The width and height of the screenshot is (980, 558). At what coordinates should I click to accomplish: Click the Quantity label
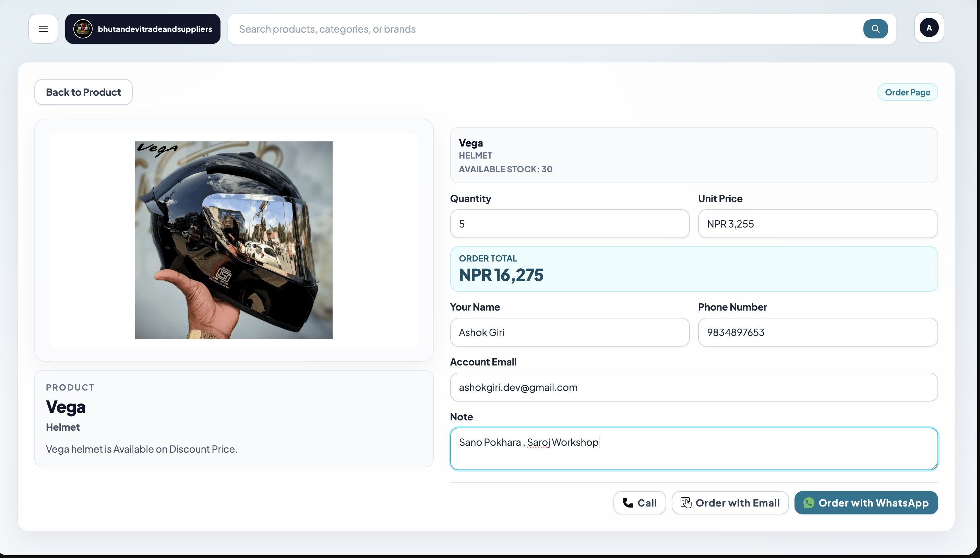coord(470,198)
